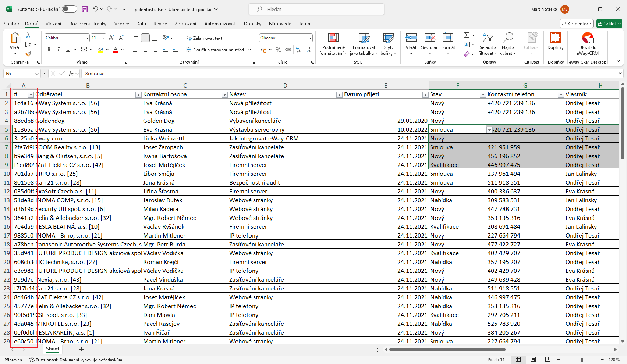This screenshot has width=627, height=364.
Task: Open filter dropdown for Stav column
Action: point(482,95)
